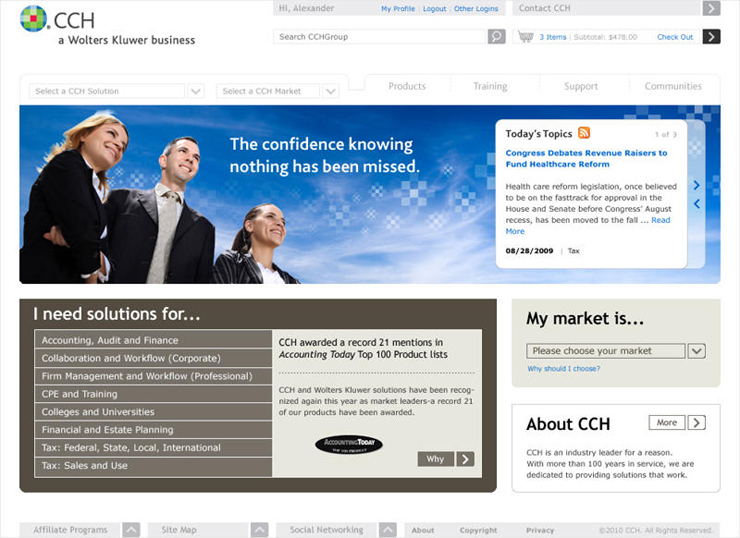Open the Other Logins link
Screen dimensions: 740x538
[x=476, y=8]
